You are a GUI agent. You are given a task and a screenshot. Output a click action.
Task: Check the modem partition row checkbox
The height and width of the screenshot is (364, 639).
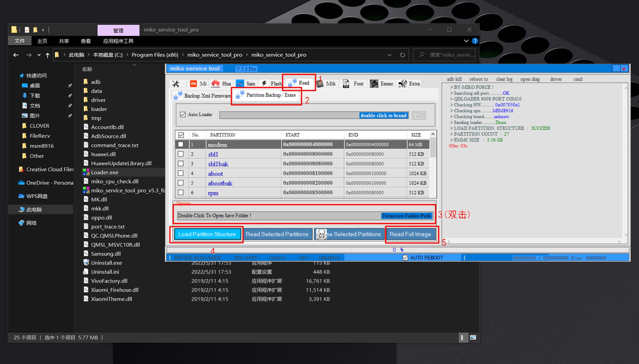(181, 144)
